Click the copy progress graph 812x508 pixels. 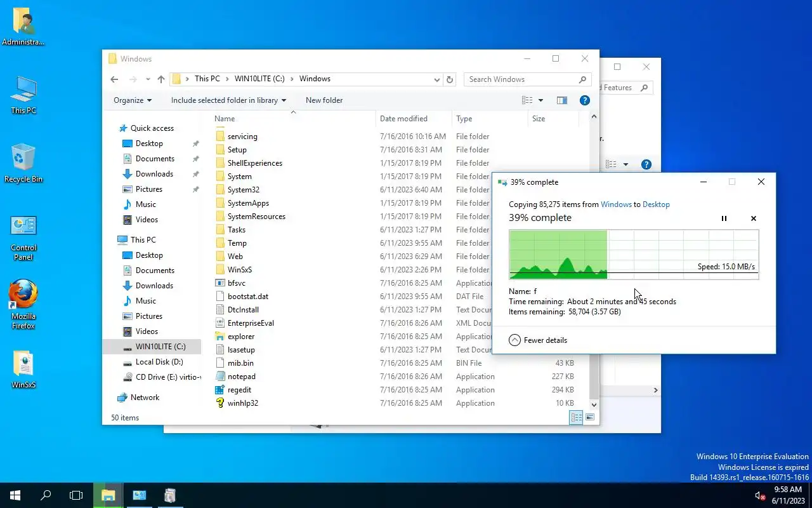pos(634,255)
